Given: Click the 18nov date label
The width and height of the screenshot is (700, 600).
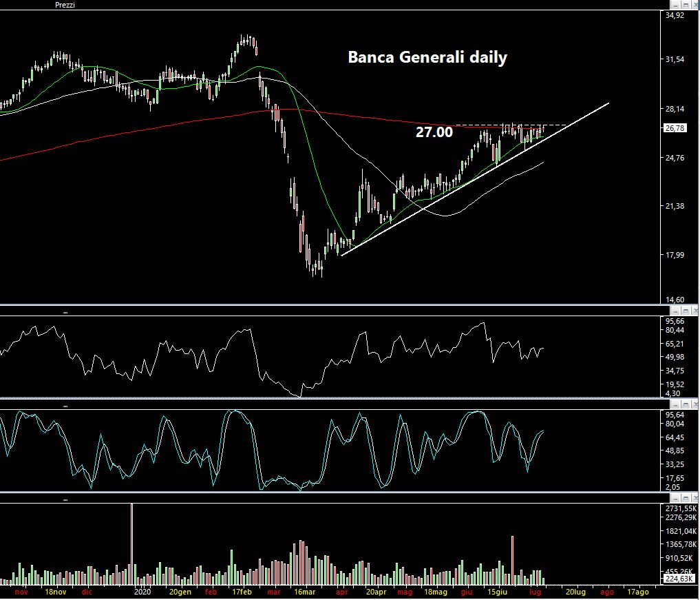Looking at the screenshot, I should [x=56, y=592].
